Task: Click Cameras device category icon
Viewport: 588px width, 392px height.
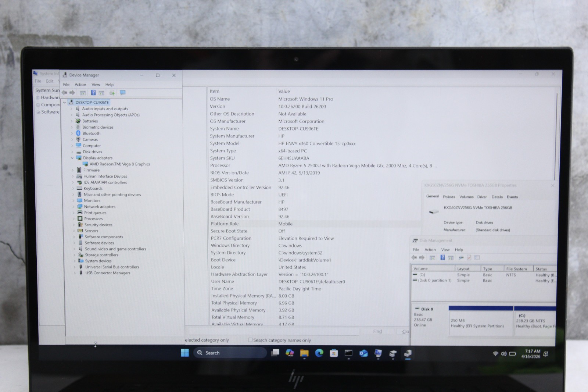Action: point(78,139)
